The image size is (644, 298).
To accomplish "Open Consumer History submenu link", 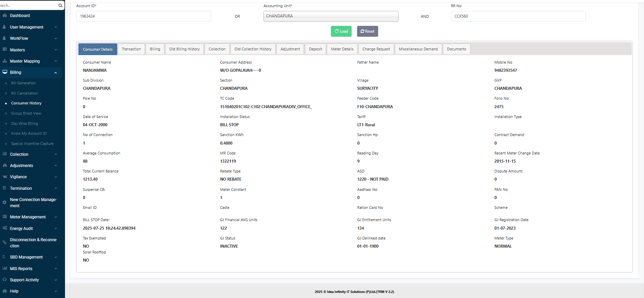I will pyautogui.click(x=26, y=103).
